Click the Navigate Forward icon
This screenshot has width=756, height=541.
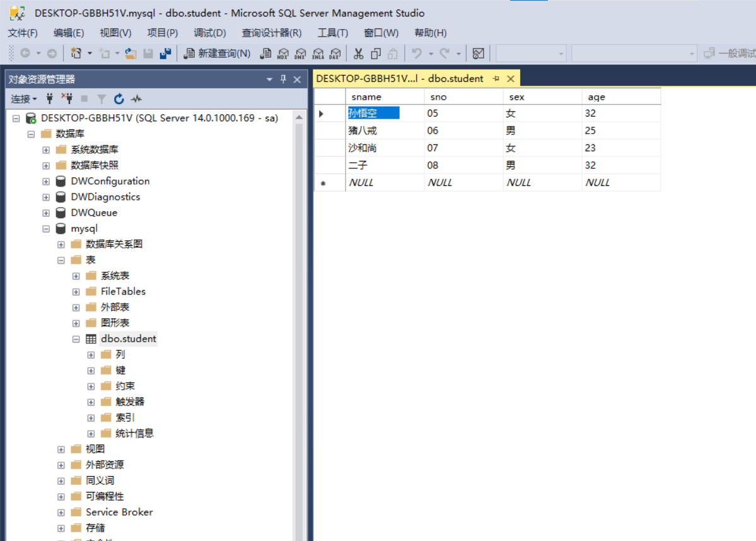[x=52, y=53]
